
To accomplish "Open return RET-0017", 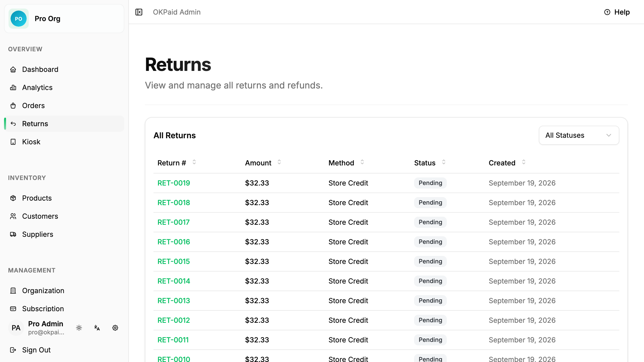I will coord(173,222).
